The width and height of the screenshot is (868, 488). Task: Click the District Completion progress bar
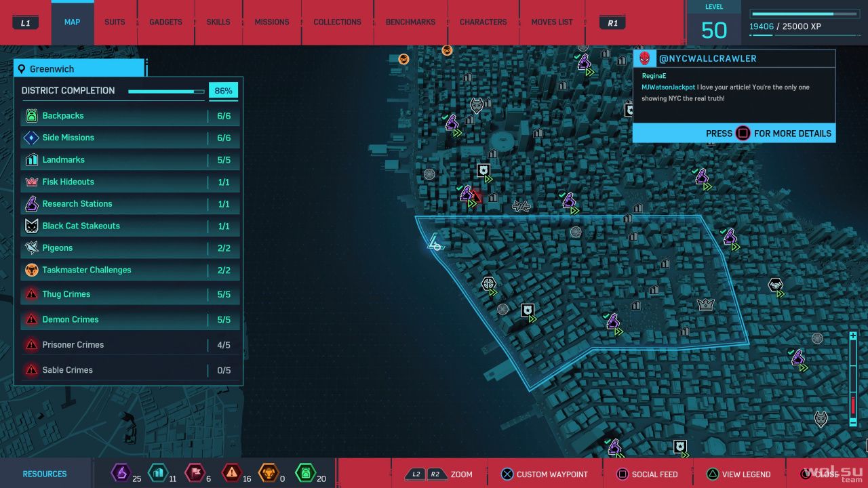point(166,91)
